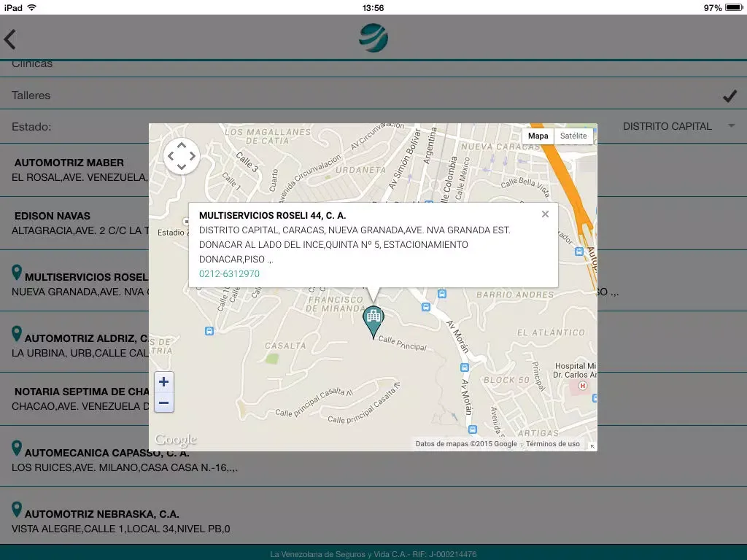Tap the company globe logo in header
Screen dimensions: 747x560
click(x=373, y=38)
